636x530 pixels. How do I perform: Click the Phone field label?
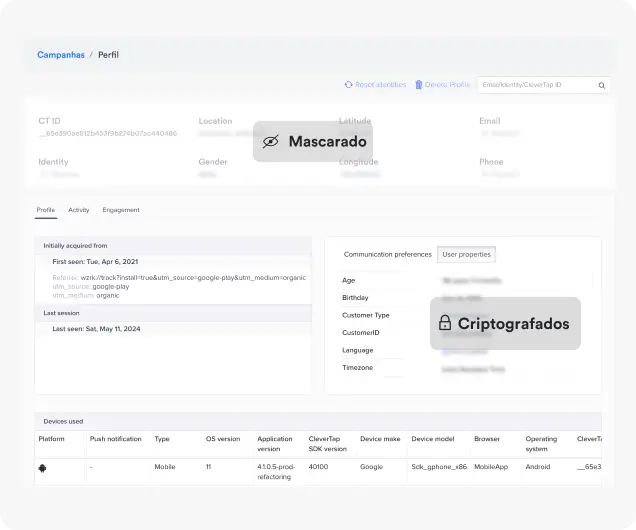[491, 162]
